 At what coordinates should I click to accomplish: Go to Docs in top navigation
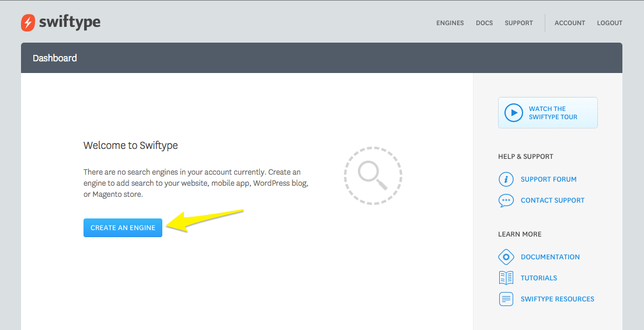point(484,23)
